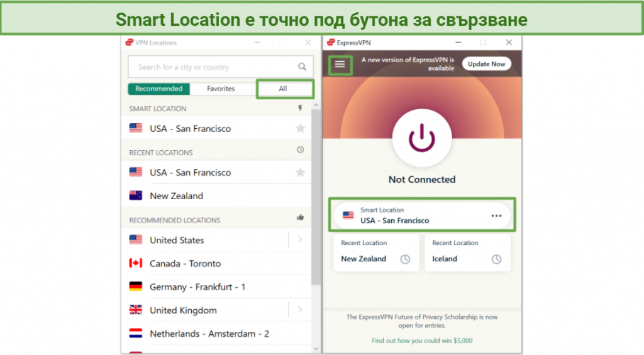Viewport: 644px width, 355px height.
Task: Favorite the Recent Locations USA - San Francisco star
Action: tap(300, 172)
